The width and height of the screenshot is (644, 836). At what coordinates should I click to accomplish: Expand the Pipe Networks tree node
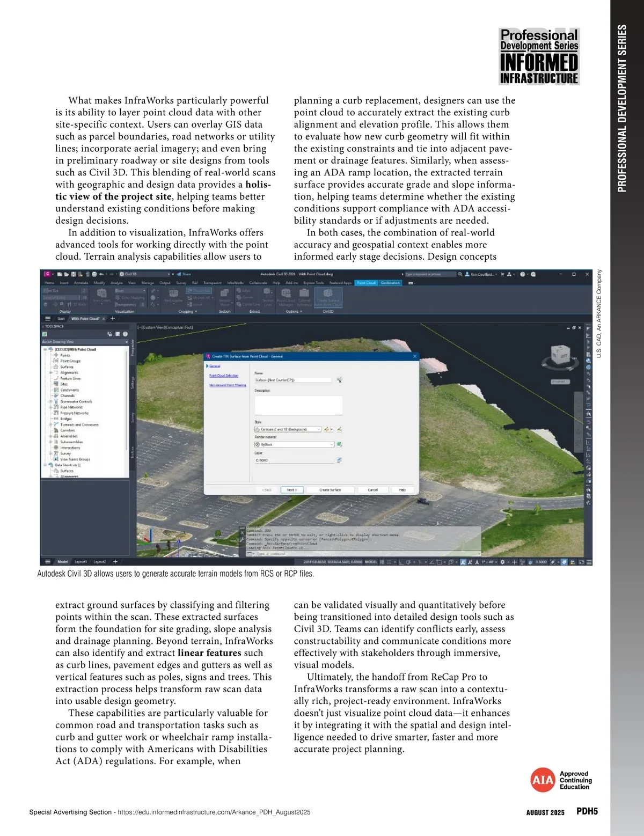tap(51, 407)
